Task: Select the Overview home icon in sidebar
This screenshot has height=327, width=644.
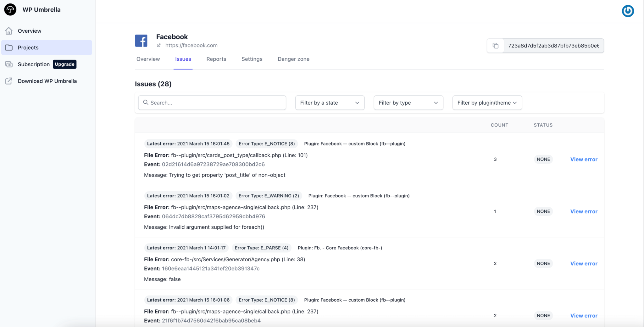Action: [x=9, y=30]
